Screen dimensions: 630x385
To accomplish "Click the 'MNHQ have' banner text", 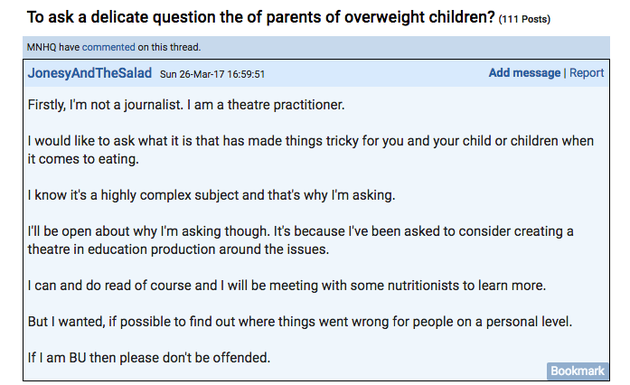I will coord(53,47).
